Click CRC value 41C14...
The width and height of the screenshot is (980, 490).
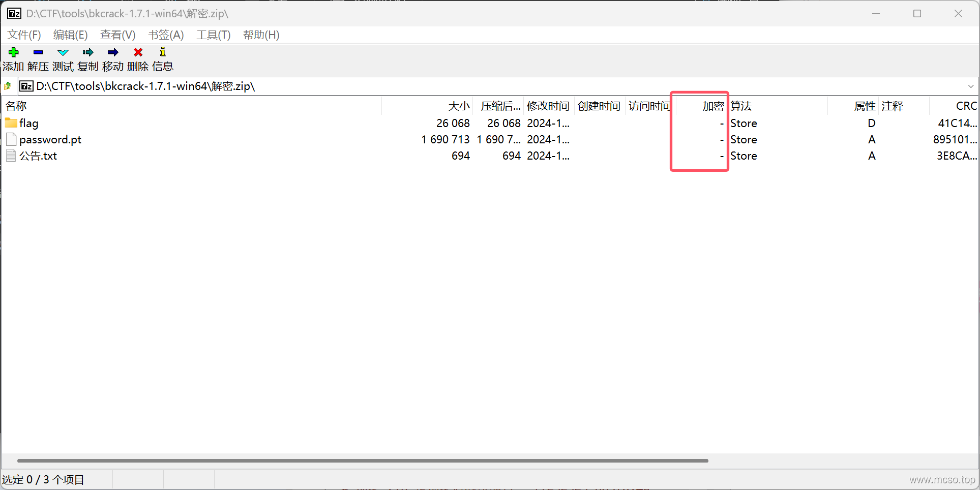(x=958, y=123)
